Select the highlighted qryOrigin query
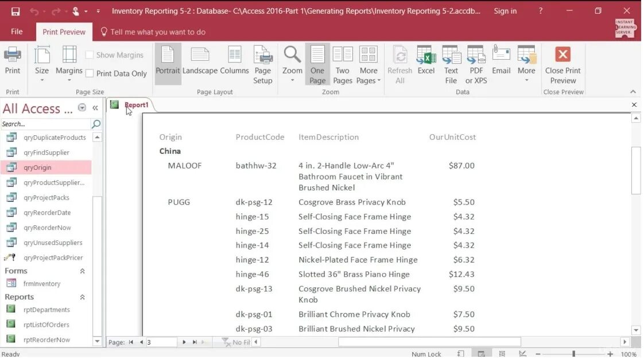Image resolution: width=644 pixels, height=359 pixels. pyautogui.click(x=46, y=167)
